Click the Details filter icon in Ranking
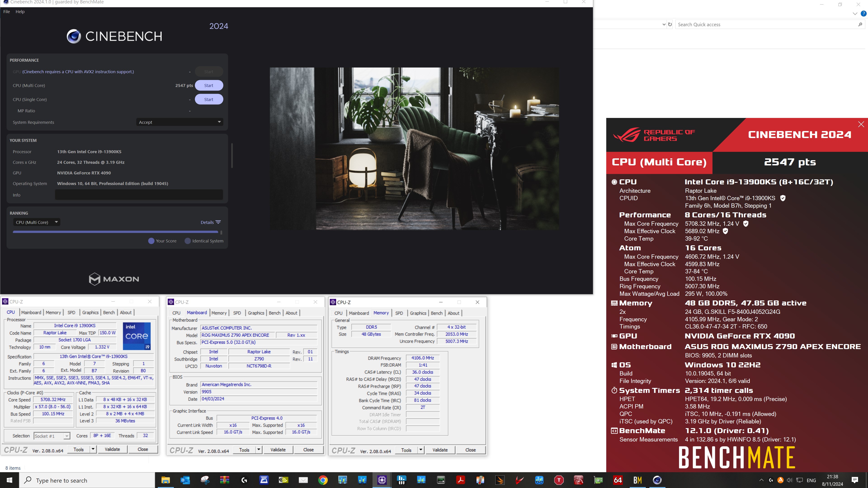Viewport: 868px width, 488px height. [x=218, y=222]
